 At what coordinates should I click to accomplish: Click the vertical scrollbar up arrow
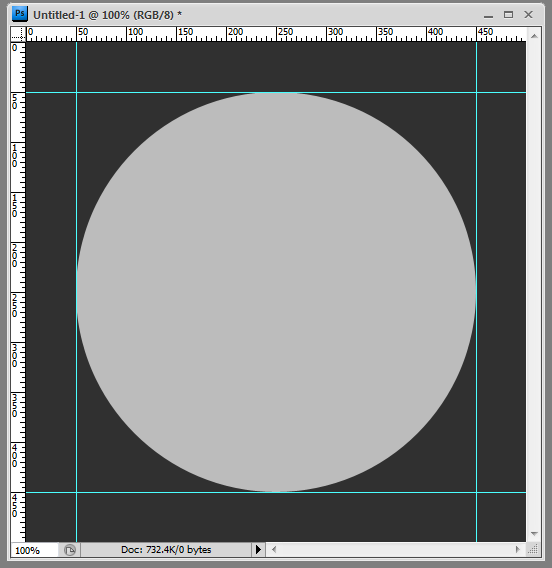(x=534, y=36)
